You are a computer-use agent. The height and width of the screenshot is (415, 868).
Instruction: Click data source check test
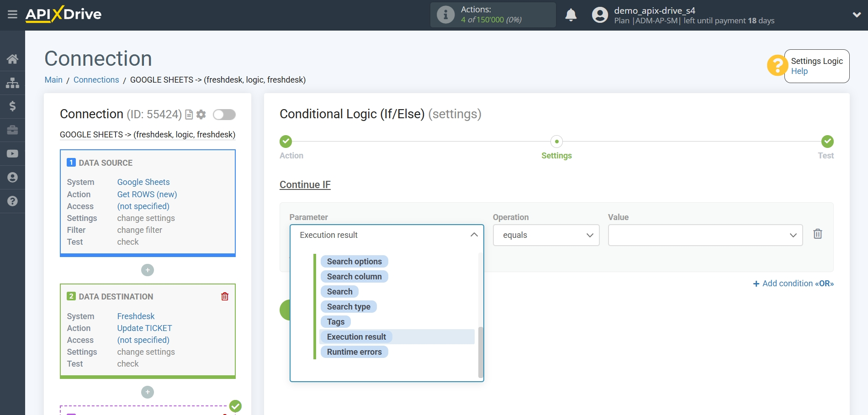(128, 242)
